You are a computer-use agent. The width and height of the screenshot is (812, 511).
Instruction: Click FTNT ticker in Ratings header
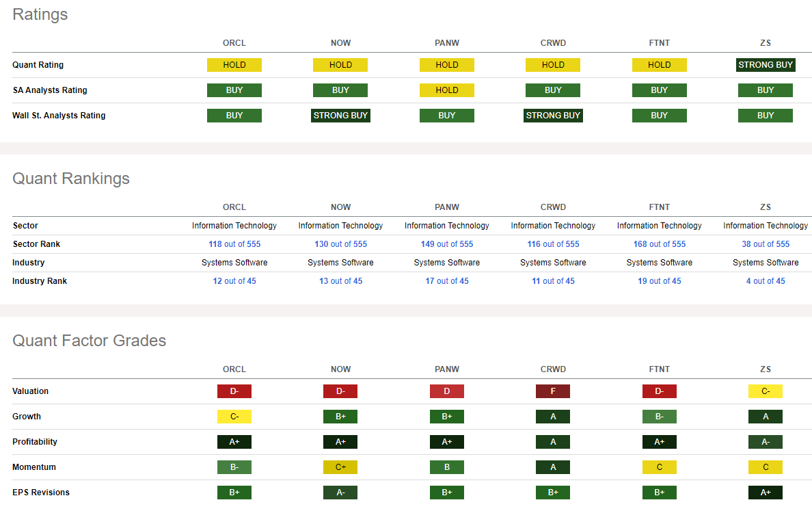pos(659,43)
